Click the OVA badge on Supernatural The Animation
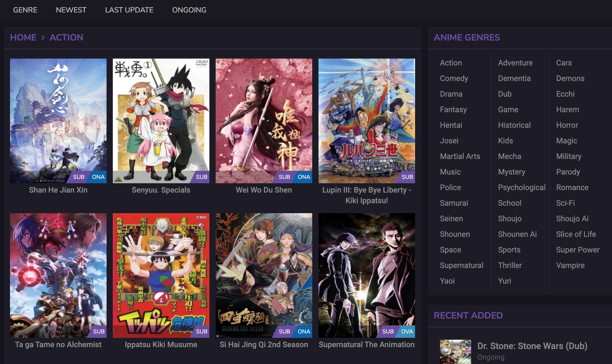The width and height of the screenshot is (612, 364). [406, 331]
